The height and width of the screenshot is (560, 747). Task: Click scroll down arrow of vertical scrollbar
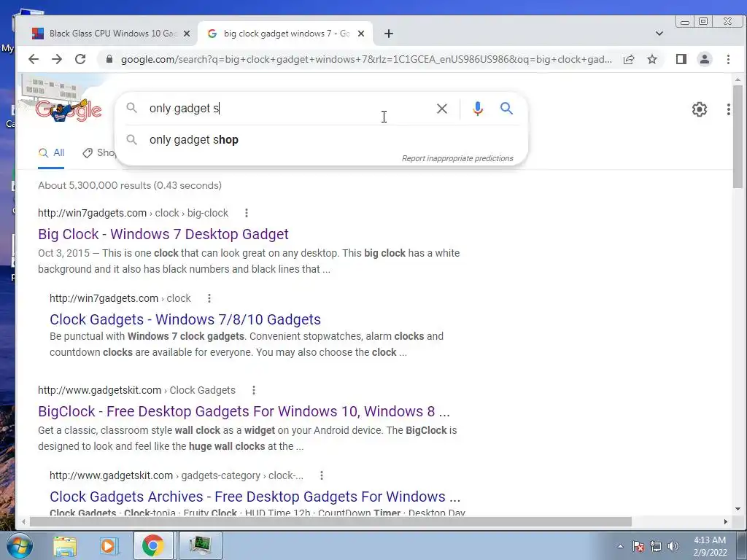coord(738,509)
